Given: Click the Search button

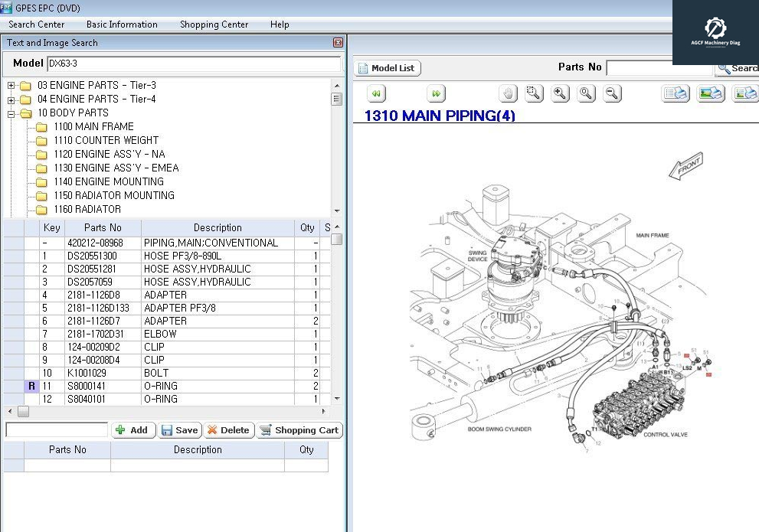Looking at the screenshot, I should point(736,67).
